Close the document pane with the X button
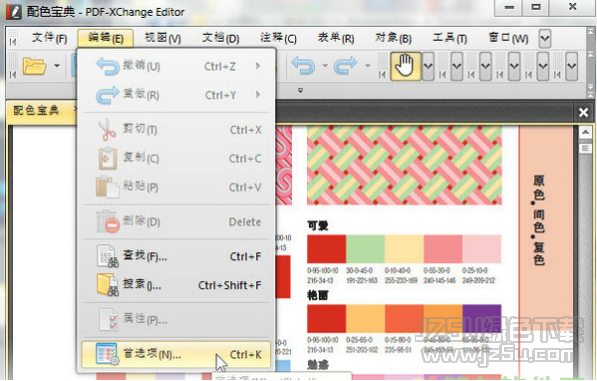 pyautogui.click(x=583, y=112)
